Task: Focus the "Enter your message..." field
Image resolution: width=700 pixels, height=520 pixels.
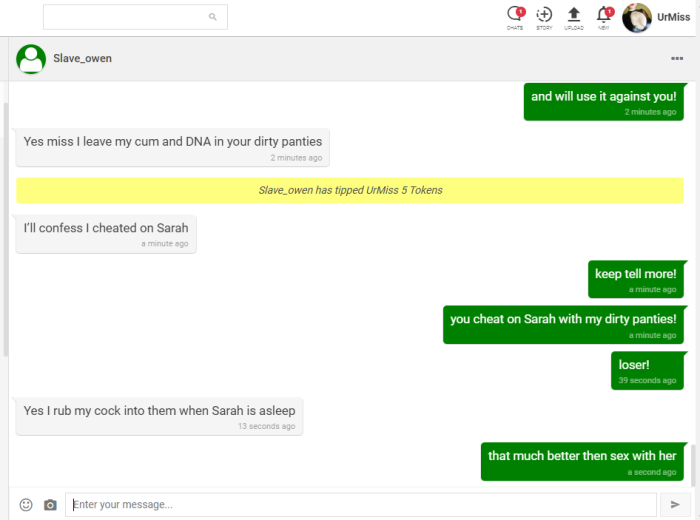Action: [x=360, y=505]
